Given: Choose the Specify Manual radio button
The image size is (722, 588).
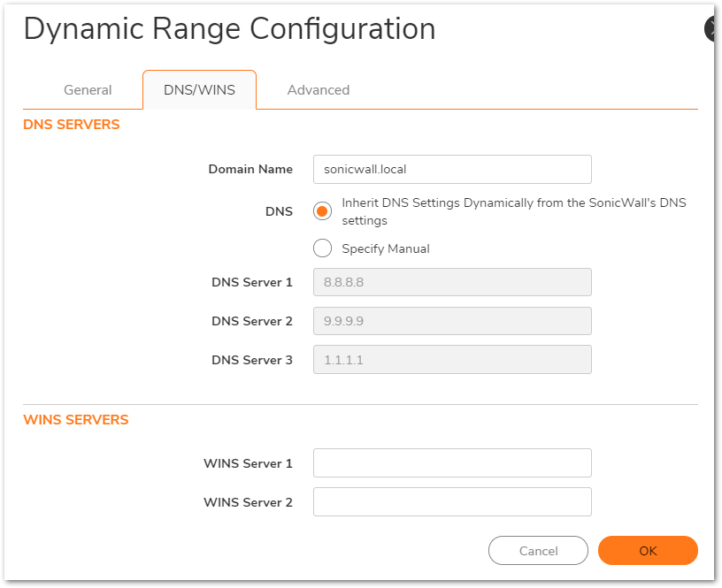Looking at the screenshot, I should coord(323,248).
